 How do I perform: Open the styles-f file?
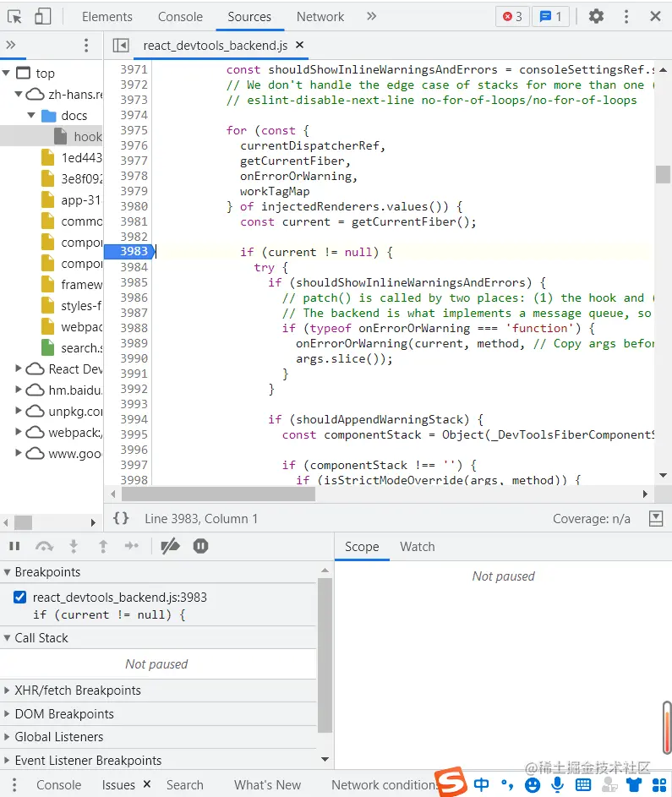coord(72,305)
